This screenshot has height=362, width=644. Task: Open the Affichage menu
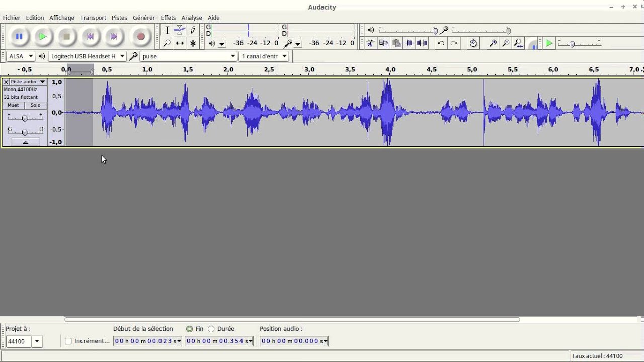[x=62, y=18]
